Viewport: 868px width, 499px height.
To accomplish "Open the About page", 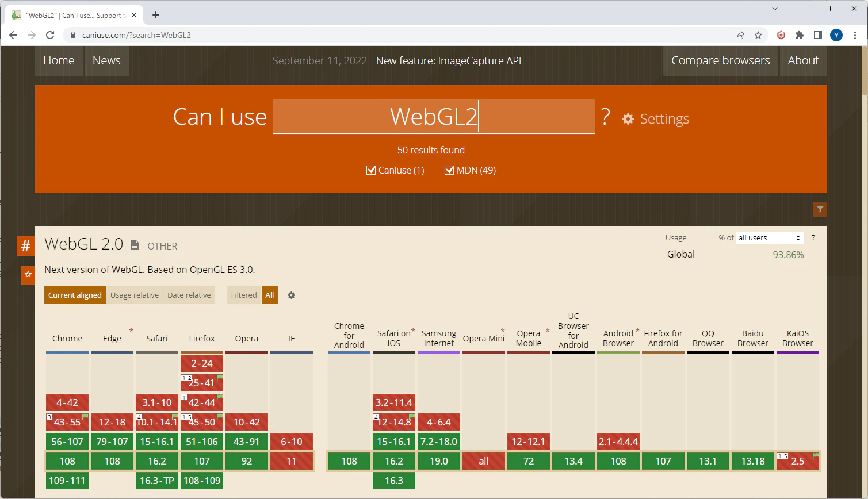I will pos(804,60).
